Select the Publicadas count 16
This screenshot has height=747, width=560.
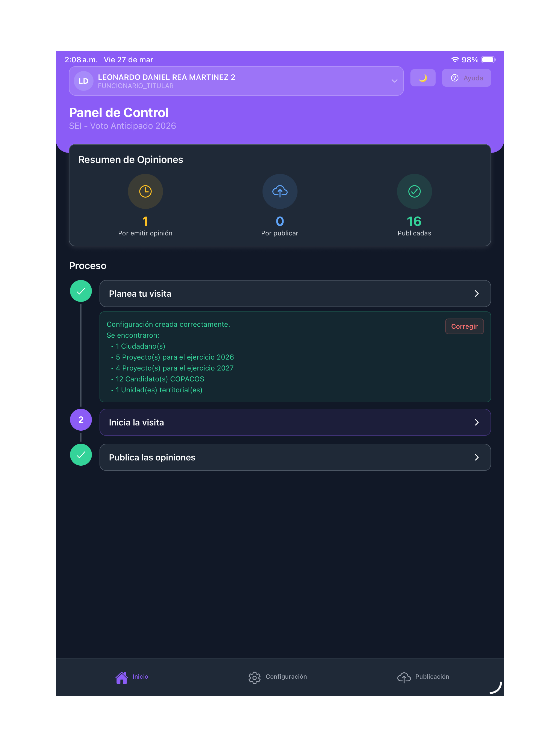coord(414,221)
